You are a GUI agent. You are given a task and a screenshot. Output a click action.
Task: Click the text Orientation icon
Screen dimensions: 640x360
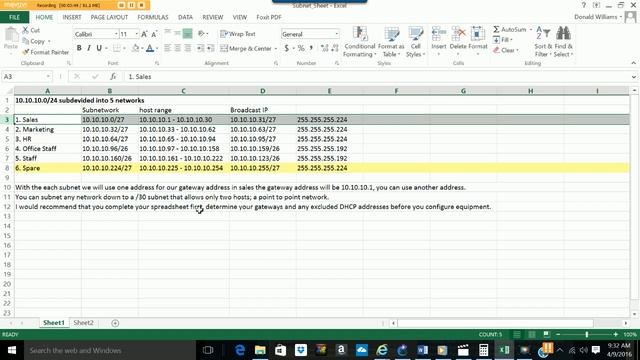pyautogui.click(x=201, y=33)
